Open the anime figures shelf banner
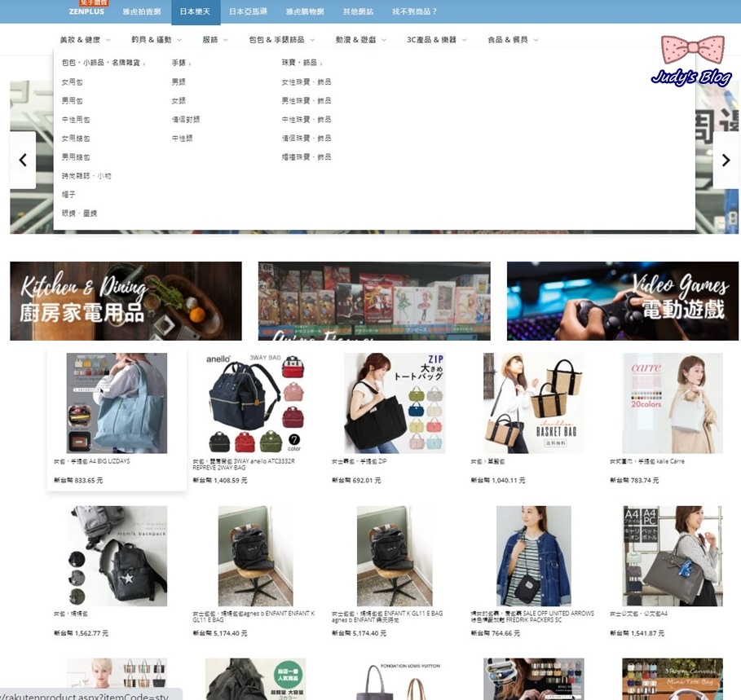741x700 pixels. pos(374,301)
